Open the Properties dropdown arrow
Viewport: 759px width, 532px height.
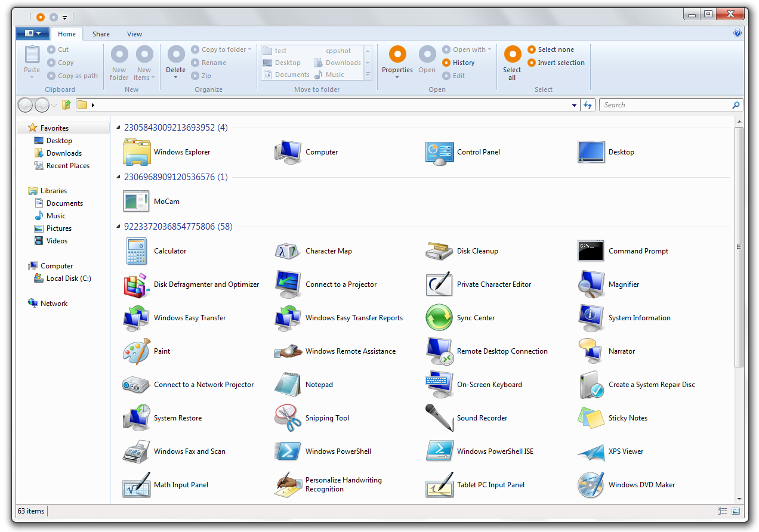[x=397, y=78]
